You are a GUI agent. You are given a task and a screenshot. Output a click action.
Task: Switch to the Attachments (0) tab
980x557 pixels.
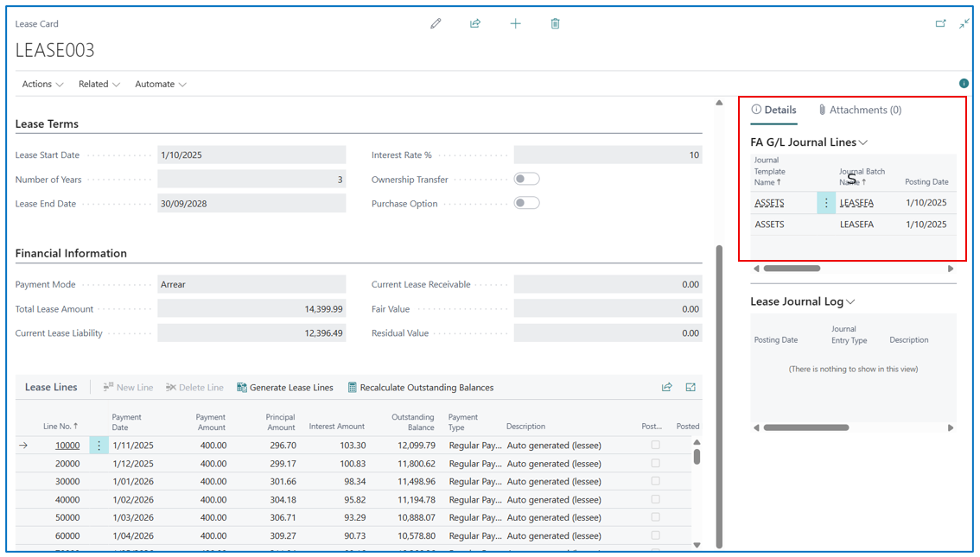pyautogui.click(x=860, y=110)
